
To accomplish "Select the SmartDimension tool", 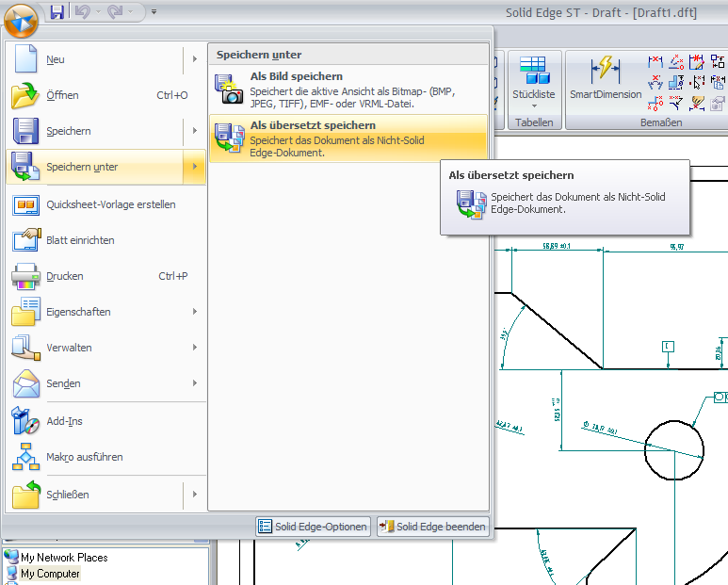I will click(x=605, y=80).
